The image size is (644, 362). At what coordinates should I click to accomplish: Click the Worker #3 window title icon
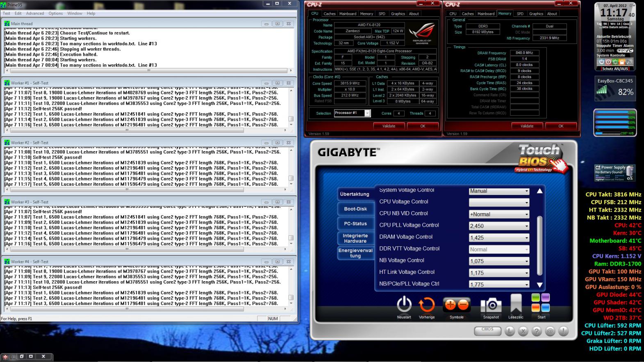[x=7, y=202]
